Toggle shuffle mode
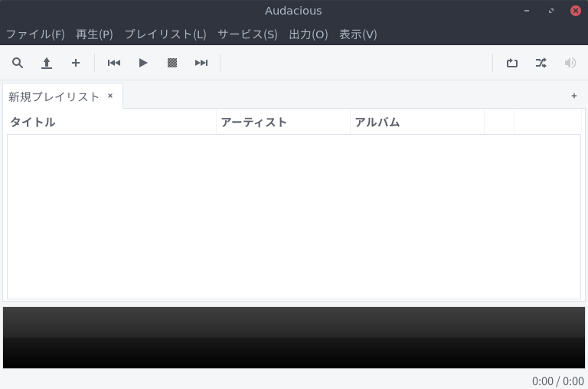This screenshot has width=588, height=389. (x=541, y=63)
